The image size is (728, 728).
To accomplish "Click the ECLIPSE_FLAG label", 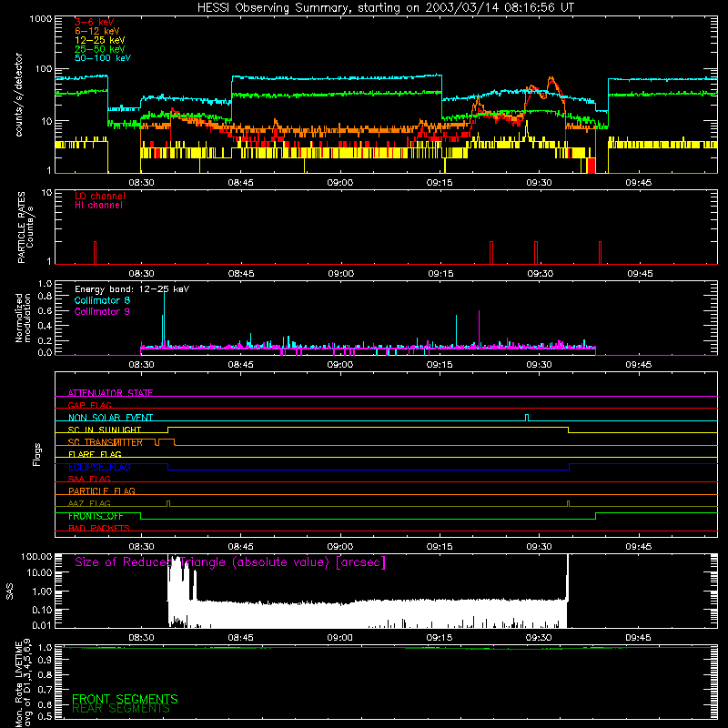I will pyautogui.click(x=99, y=467).
